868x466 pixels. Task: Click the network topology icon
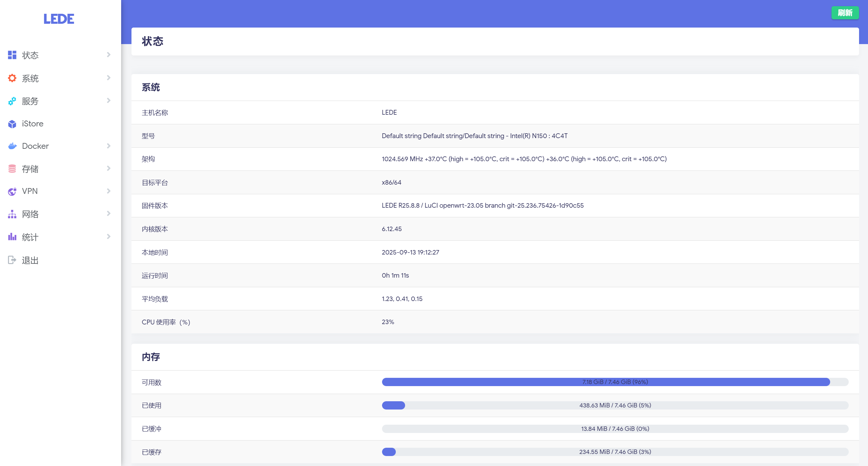(12, 214)
